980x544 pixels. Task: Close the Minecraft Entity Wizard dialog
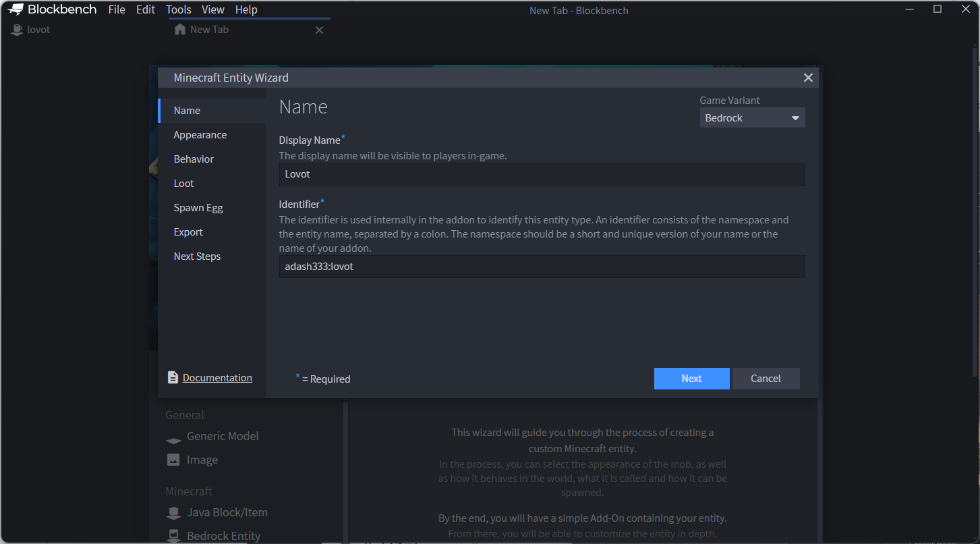tap(808, 78)
